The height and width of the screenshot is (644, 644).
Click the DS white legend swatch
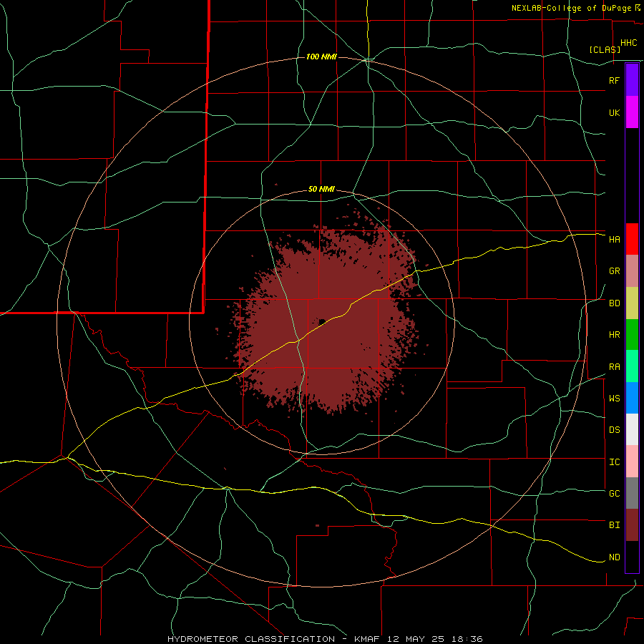pyautogui.click(x=632, y=429)
